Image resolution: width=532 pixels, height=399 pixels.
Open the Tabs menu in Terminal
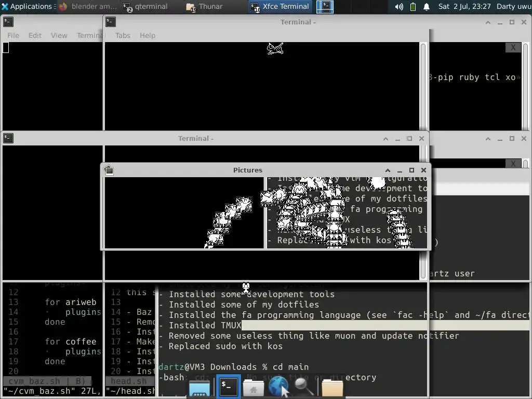pos(123,35)
